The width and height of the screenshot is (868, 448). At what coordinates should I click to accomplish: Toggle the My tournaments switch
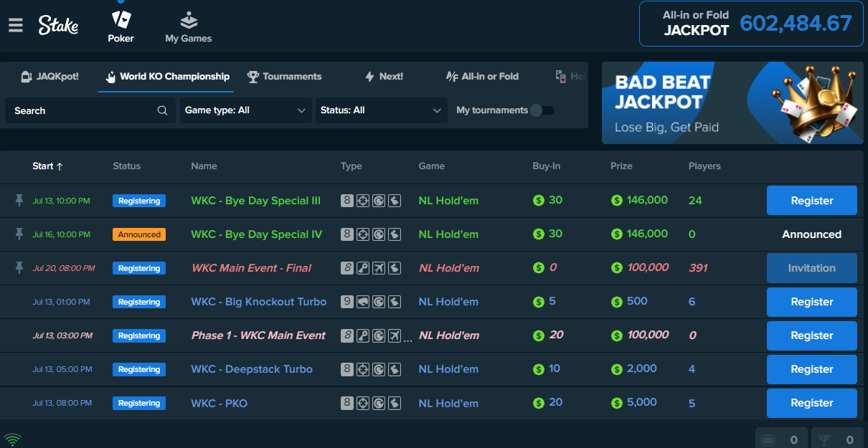click(x=542, y=110)
